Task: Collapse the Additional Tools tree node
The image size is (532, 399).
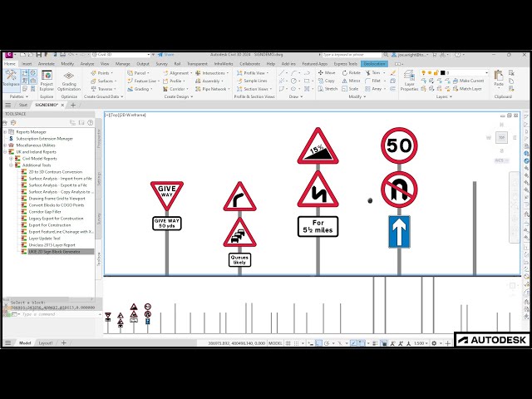Action: [x=11, y=165]
